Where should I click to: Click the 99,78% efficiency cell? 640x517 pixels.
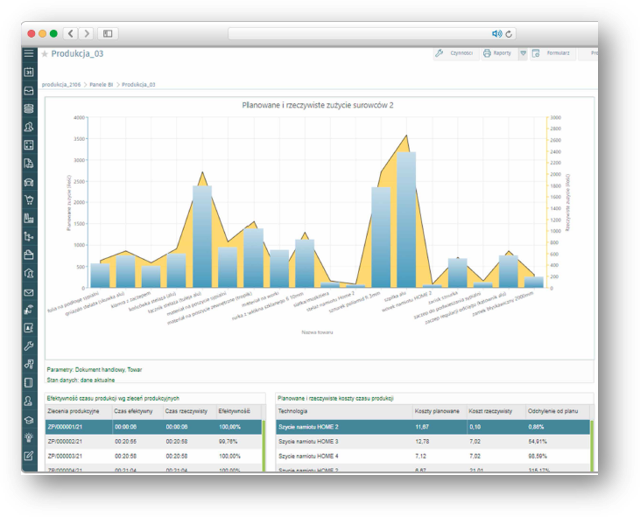(239, 442)
